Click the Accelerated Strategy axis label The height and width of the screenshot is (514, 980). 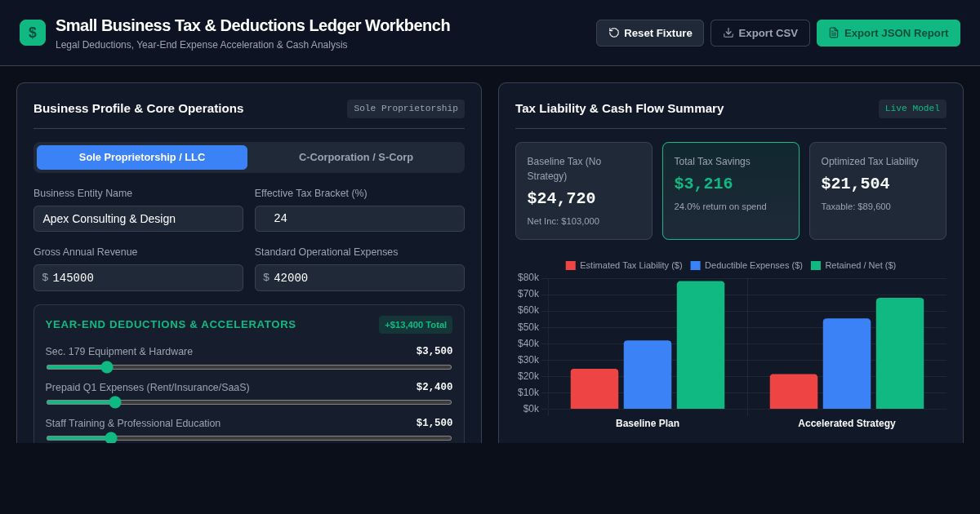847,423
